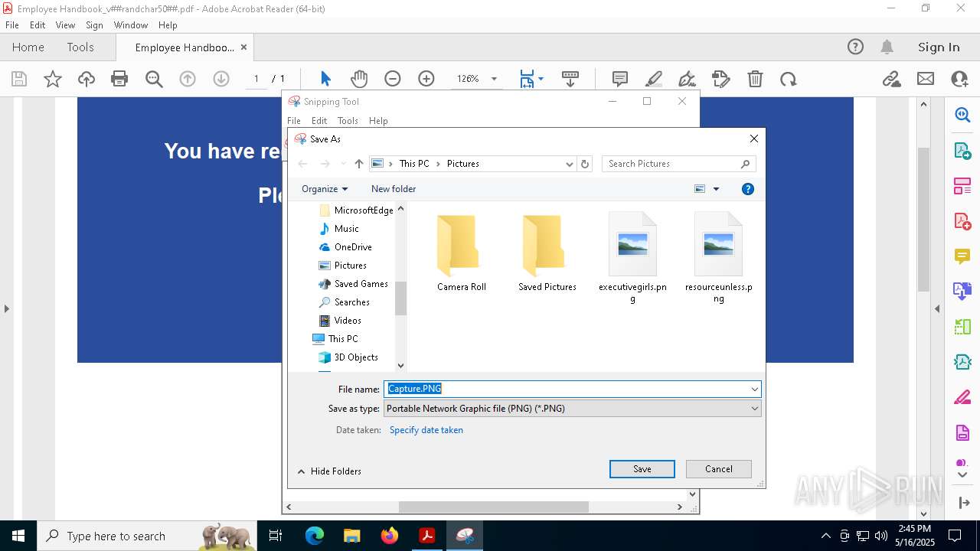Select OneDrive in folder tree
This screenshot has height=551, width=980.
[x=353, y=247]
